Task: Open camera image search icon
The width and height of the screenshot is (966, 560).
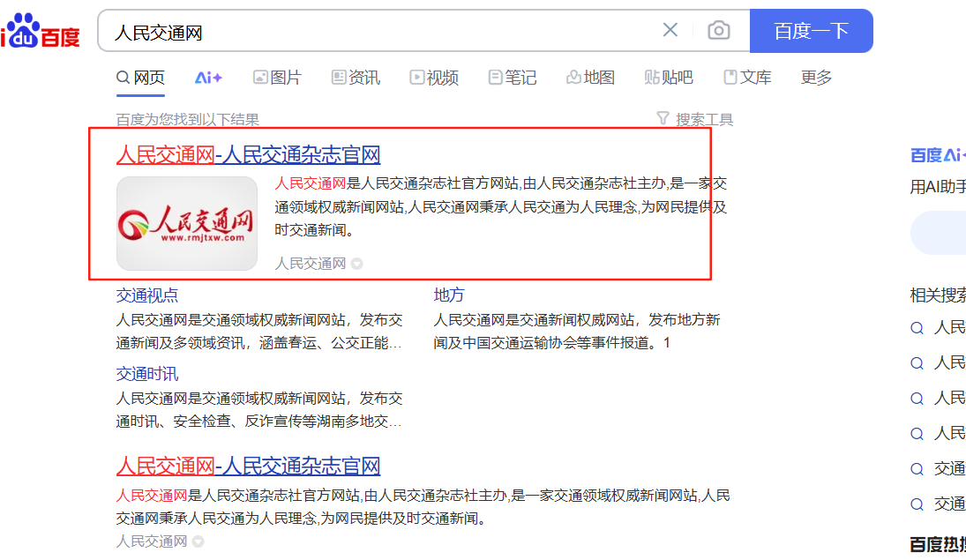Action: [718, 30]
